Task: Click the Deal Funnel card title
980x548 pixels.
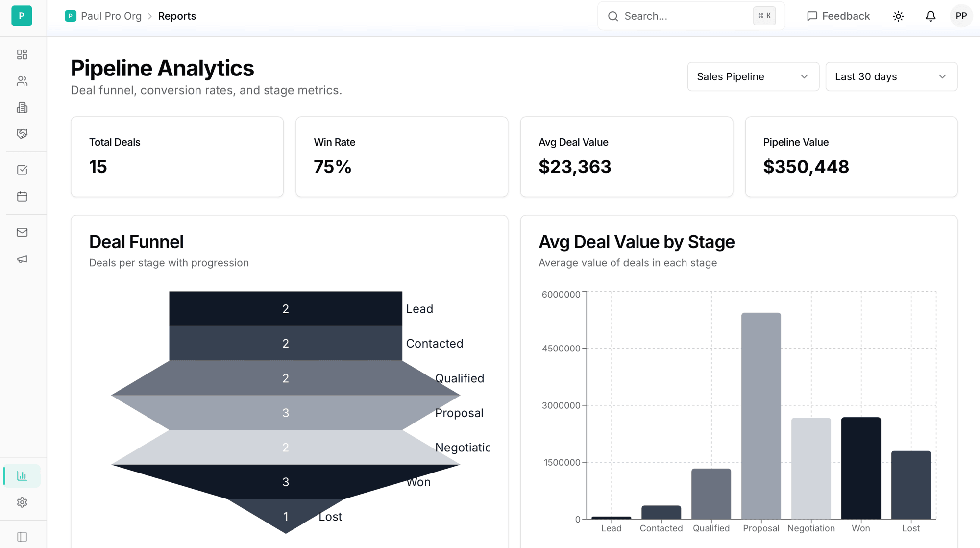Action: 136,242
